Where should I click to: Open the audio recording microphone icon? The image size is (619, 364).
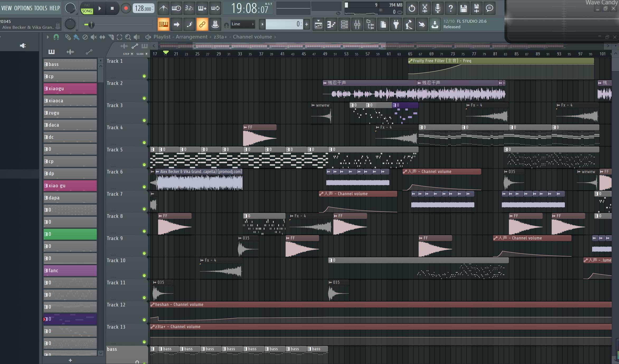coord(438,8)
